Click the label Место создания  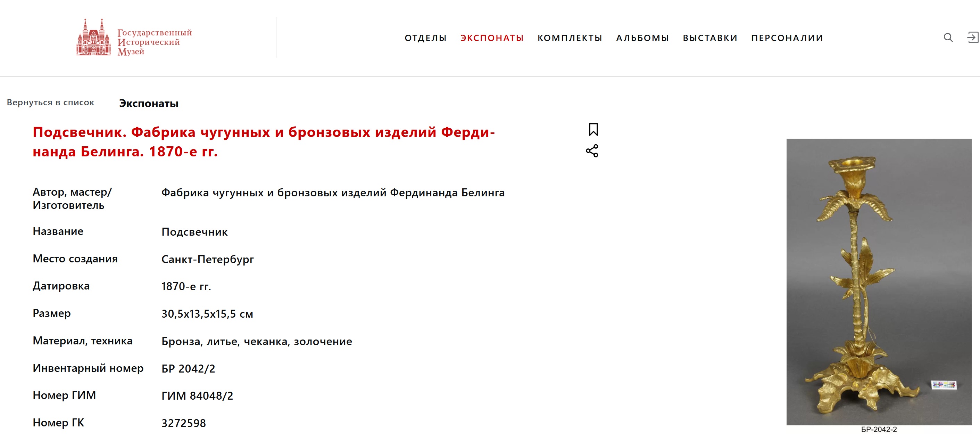[x=75, y=259]
